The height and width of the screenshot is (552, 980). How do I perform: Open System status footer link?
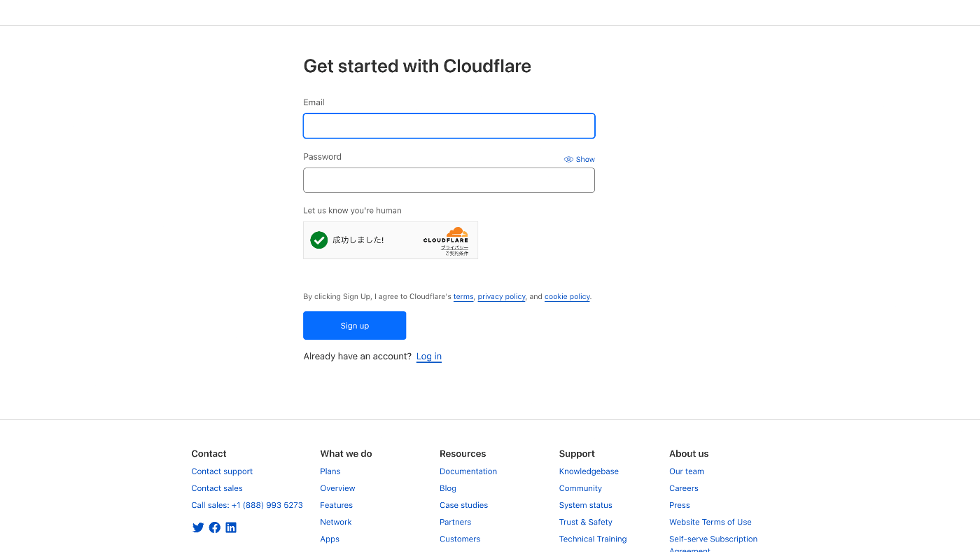pyautogui.click(x=586, y=505)
